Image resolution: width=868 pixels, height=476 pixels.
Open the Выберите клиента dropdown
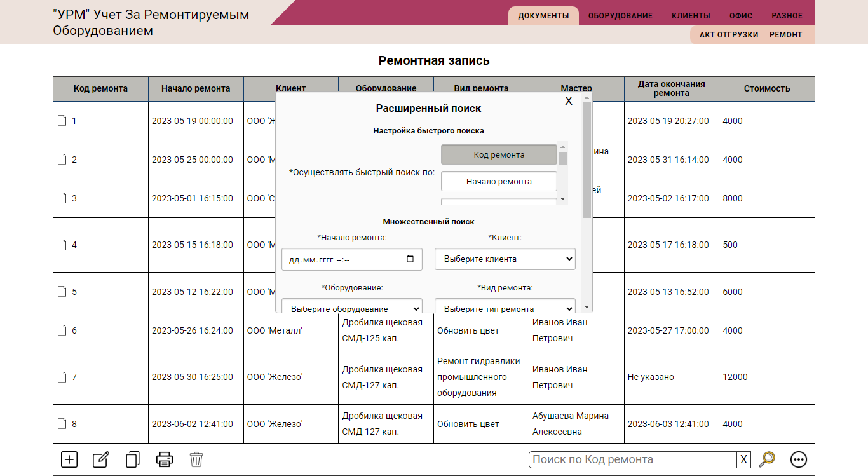504,259
